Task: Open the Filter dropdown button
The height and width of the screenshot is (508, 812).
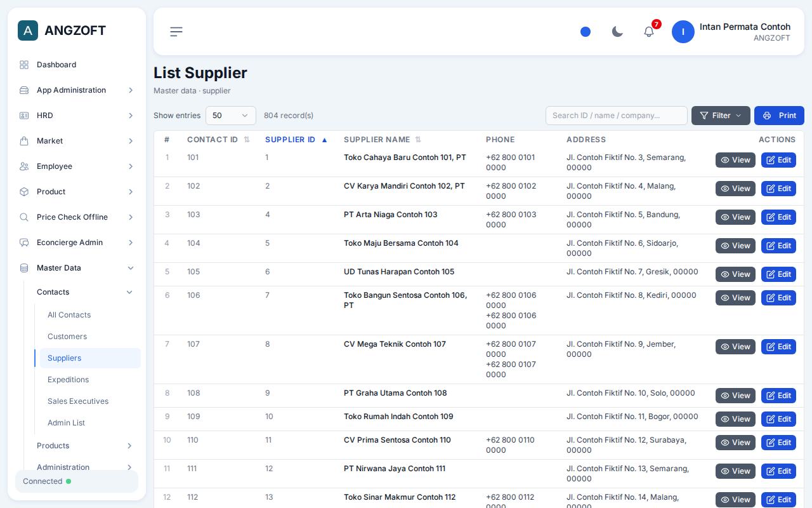Action: [721, 116]
